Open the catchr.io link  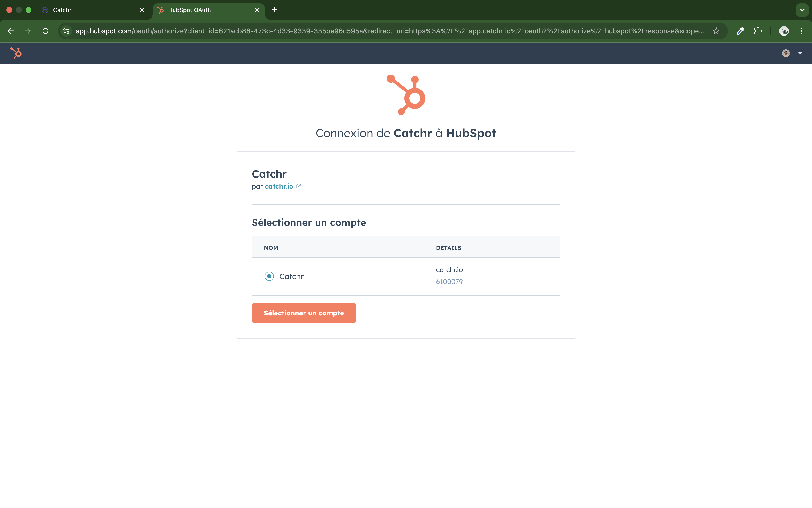279,186
